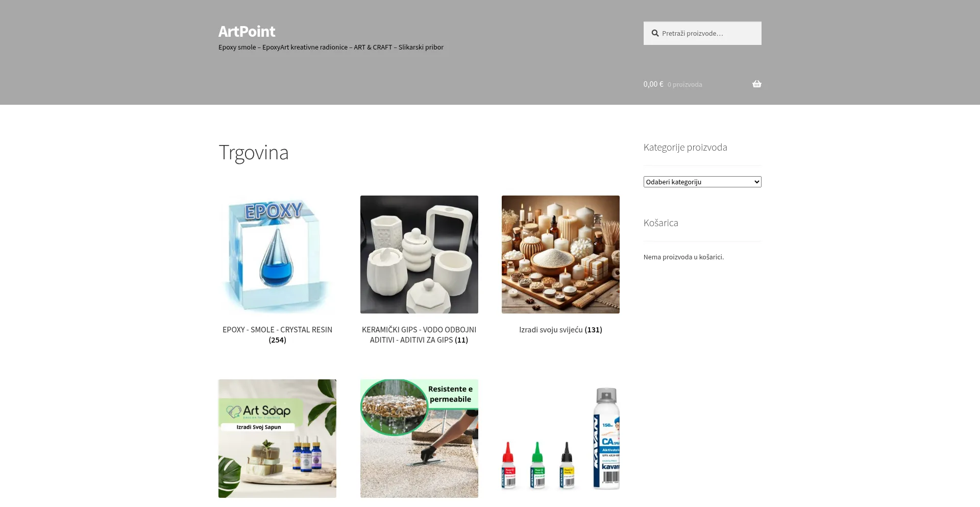Open the Resistente e permeabile image
Viewport: 980px width, 507px height.
[x=419, y=438]
